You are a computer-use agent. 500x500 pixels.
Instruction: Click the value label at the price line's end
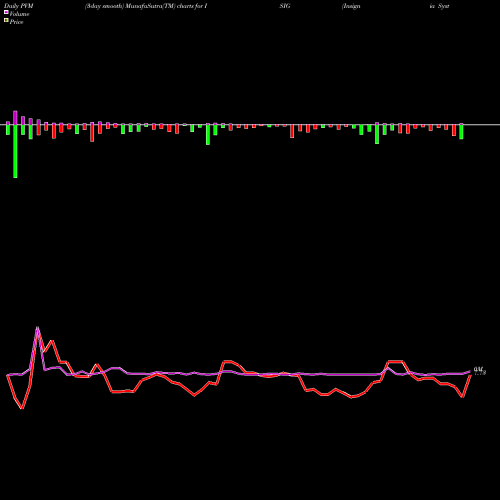click(x=480, y=371)
